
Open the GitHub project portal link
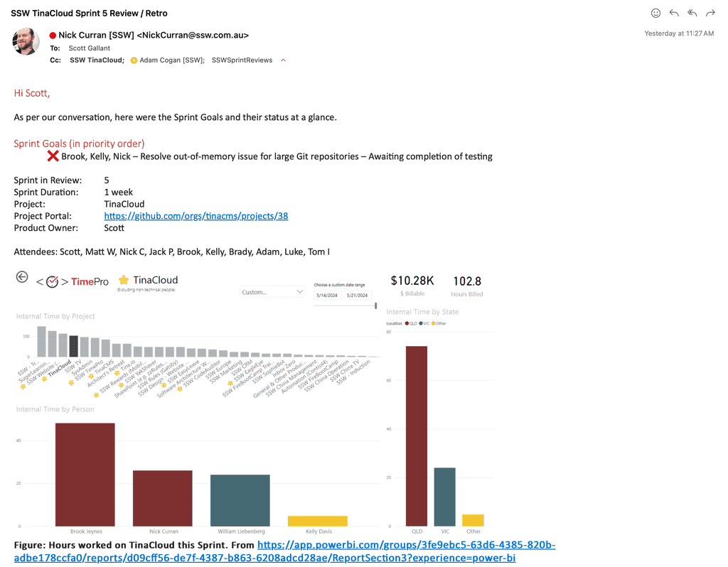(196, 216)
